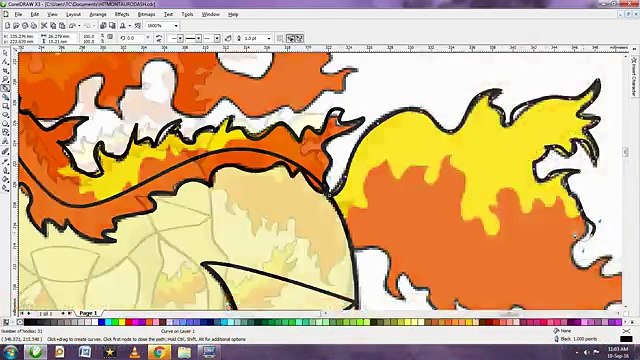
Task: Select the Outline tool in the toolbox
Action: click(x=5, y=170)
